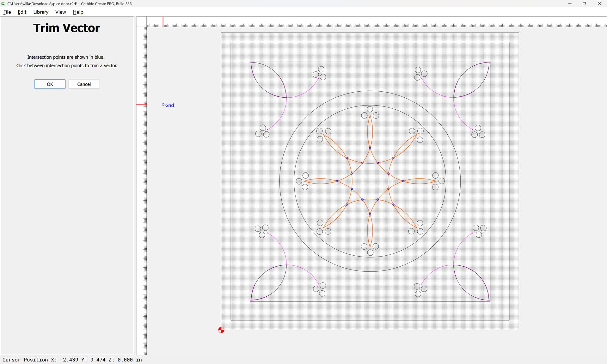607x364 pixels.
Task: Click the red origin marker at stock corner
Action: [x=221, y=330]
